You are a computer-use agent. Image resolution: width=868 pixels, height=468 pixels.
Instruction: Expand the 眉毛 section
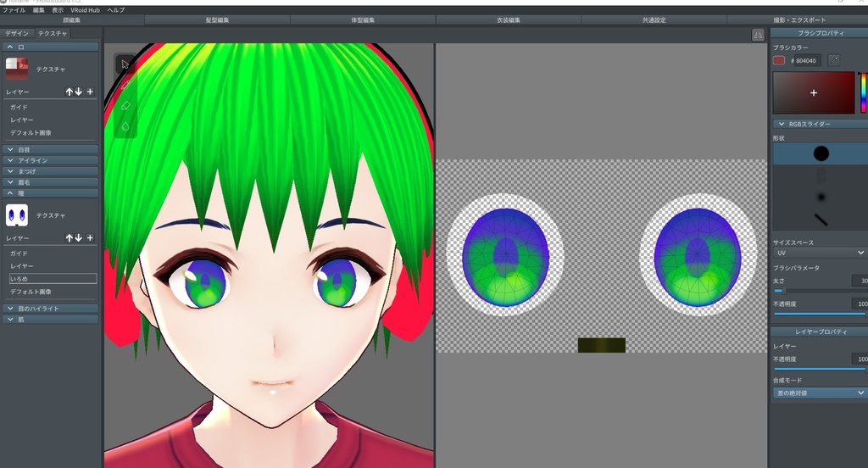click(x=50, y=182)
